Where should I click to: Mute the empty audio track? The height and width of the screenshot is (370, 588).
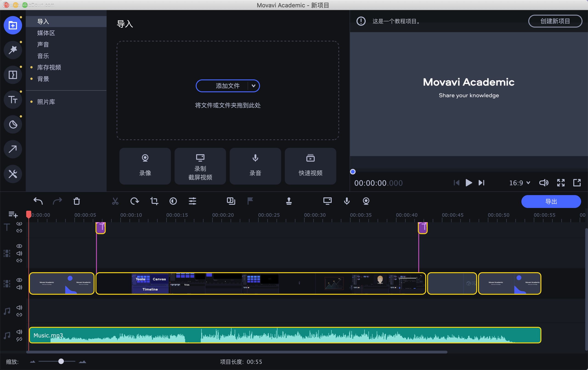pyautogui.click(x=19, y=308)
